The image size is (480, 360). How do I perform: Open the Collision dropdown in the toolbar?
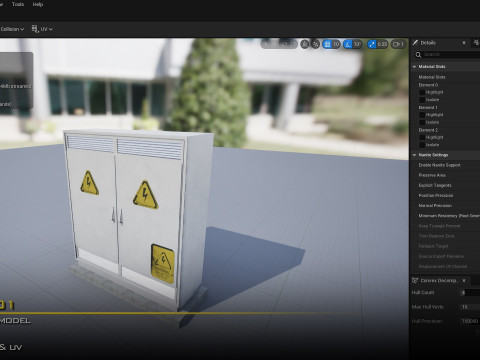[x=12, y=29]
